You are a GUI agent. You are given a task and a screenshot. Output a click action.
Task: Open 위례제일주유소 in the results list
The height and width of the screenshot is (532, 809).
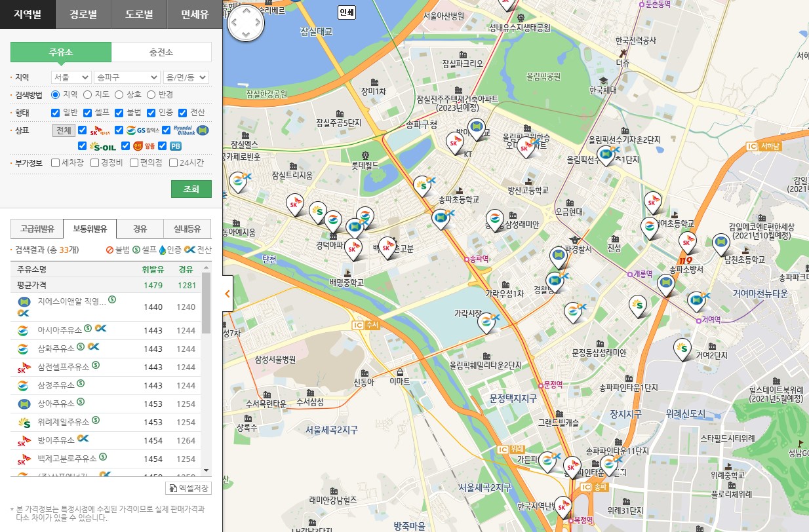64,423
